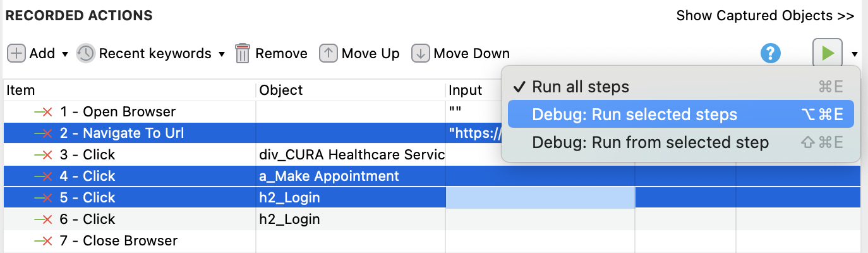This screenshot has height=253, width=868.
Task: Click the Add plus icon
Action: 16,54
